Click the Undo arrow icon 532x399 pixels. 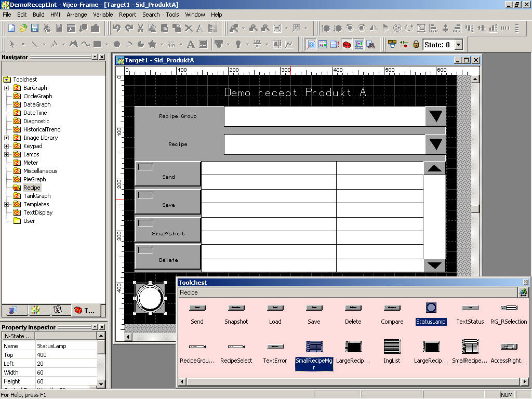click(116, 28)
